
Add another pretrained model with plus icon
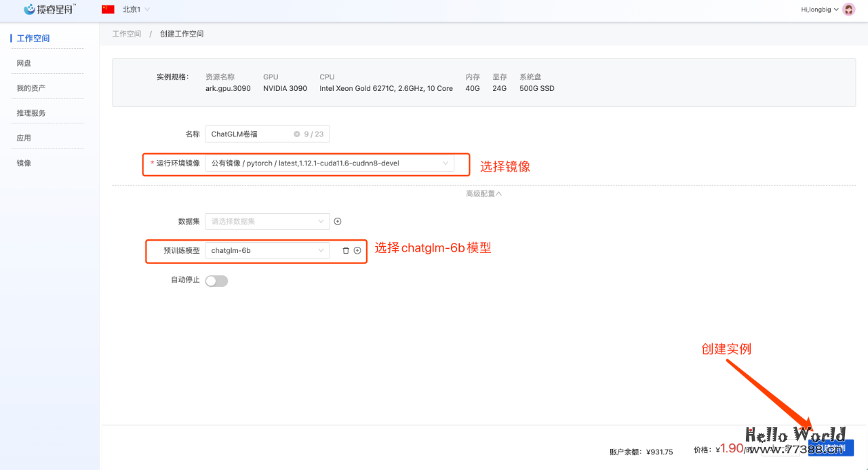[357, 251]
